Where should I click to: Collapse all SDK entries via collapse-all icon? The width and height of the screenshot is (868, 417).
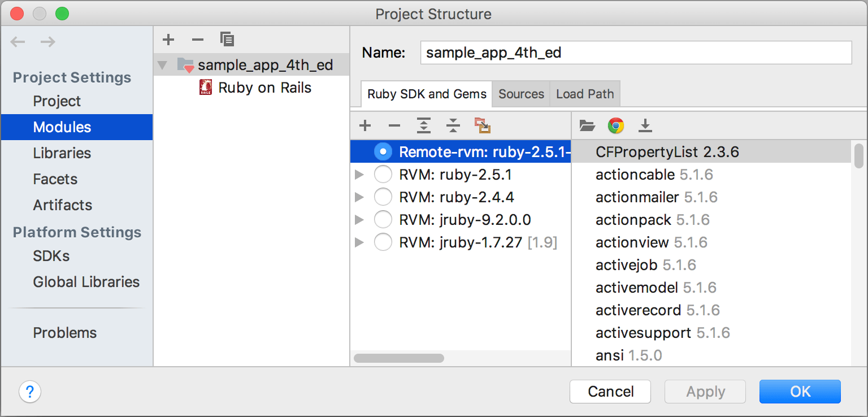[x=453, y=125]
